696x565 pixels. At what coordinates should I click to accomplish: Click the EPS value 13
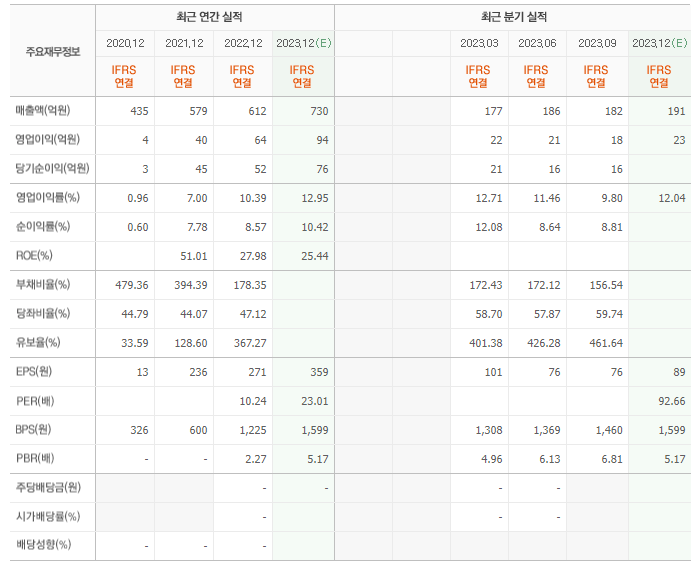tap(142, 372)
